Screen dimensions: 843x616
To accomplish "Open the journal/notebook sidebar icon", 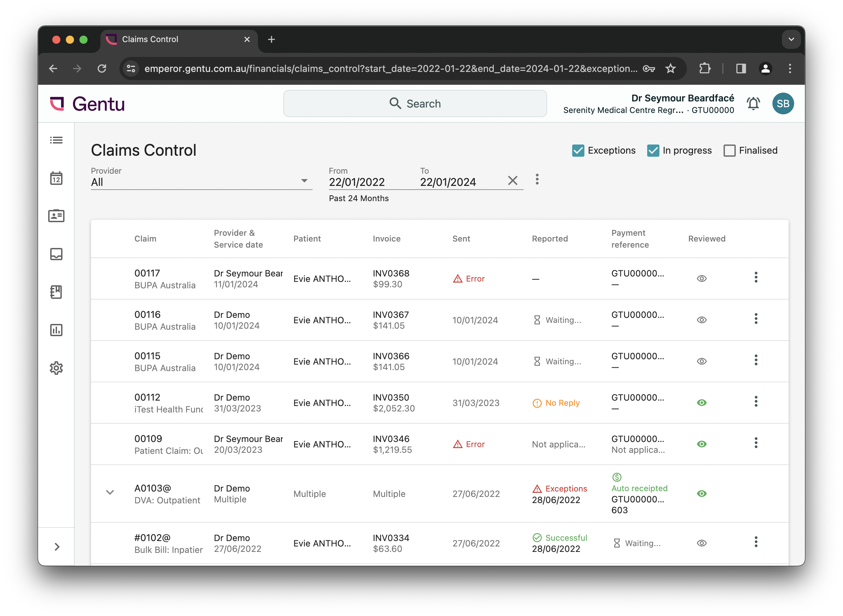I will [x=56, y=292].
